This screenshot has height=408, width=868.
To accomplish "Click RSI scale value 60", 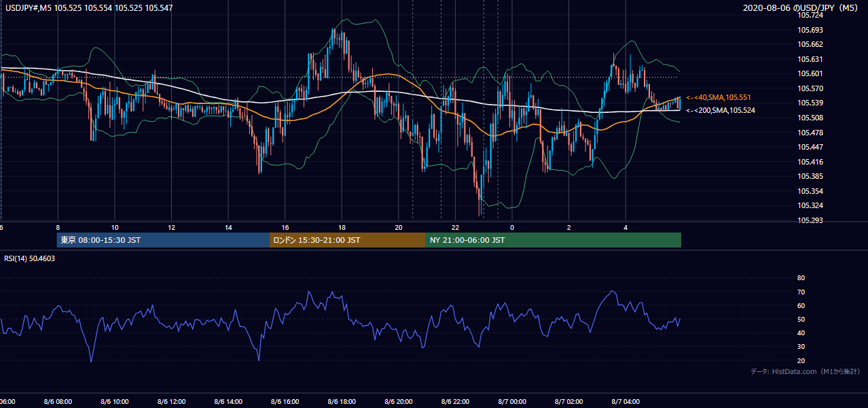I will [801, 305].
